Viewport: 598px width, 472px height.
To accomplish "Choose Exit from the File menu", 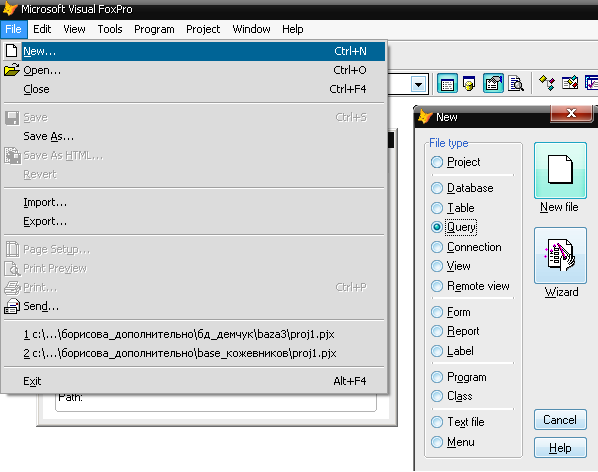I will pos(194,381).
